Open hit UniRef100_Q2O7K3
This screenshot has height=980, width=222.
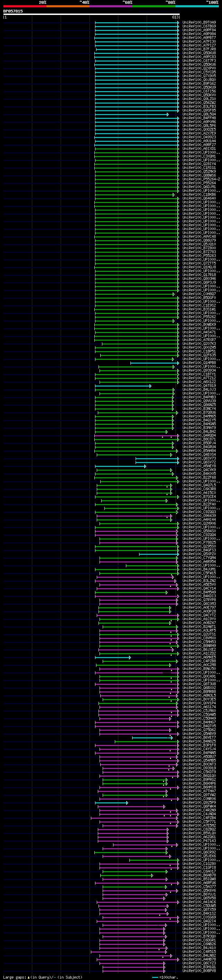(x=199, y=343)
